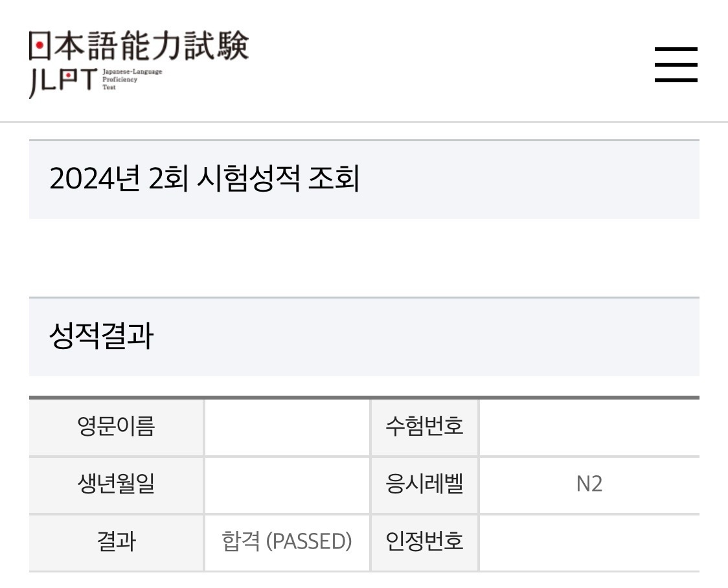Click the empty value cell beside 영문이름
The image size is (728, 588).
(287, 427)
